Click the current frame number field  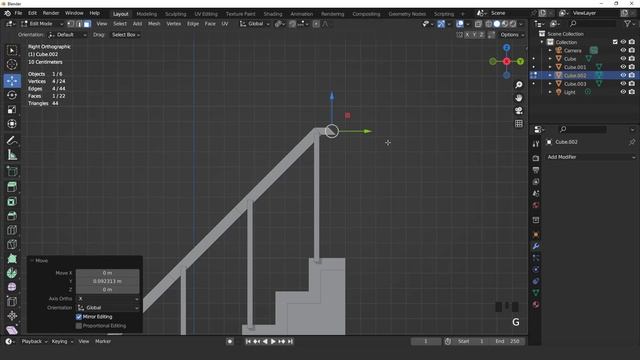(x=426, y=341)
